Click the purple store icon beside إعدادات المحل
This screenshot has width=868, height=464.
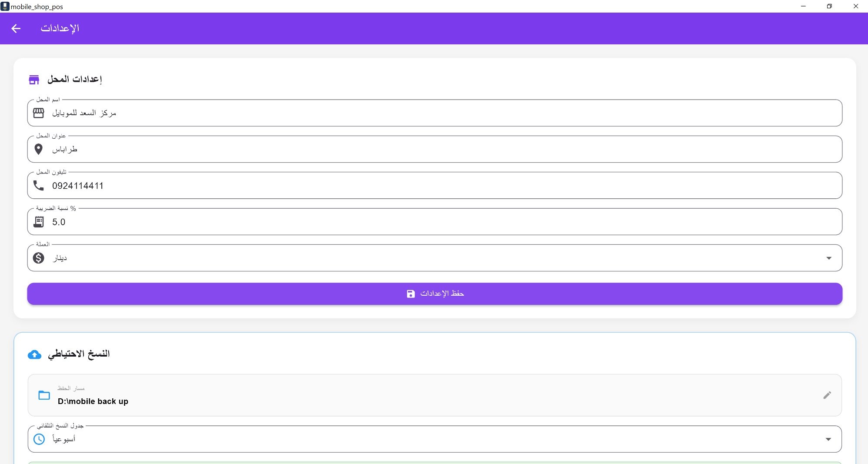tap(34, 80)
